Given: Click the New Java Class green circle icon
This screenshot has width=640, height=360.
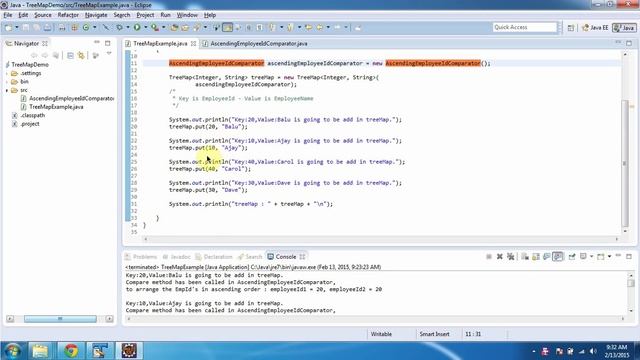Looking at the screenshot, I should tap(86, 27).
